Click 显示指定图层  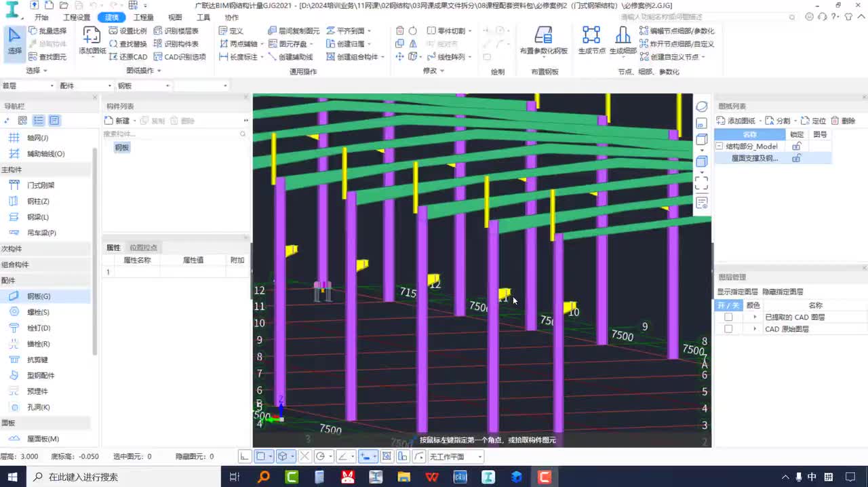(738, 292)
